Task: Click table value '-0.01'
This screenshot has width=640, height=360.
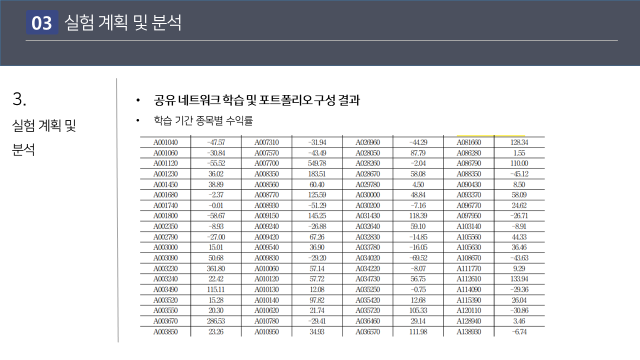Action: 216,205
